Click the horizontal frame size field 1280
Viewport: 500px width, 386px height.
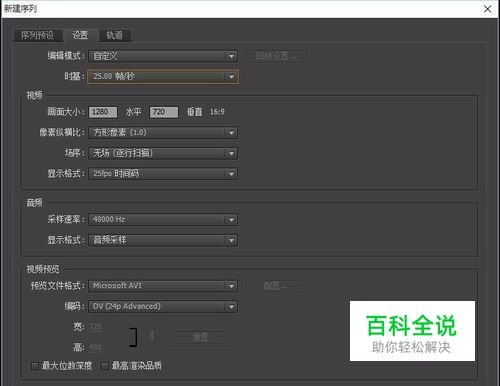click(x=103, y=112)
